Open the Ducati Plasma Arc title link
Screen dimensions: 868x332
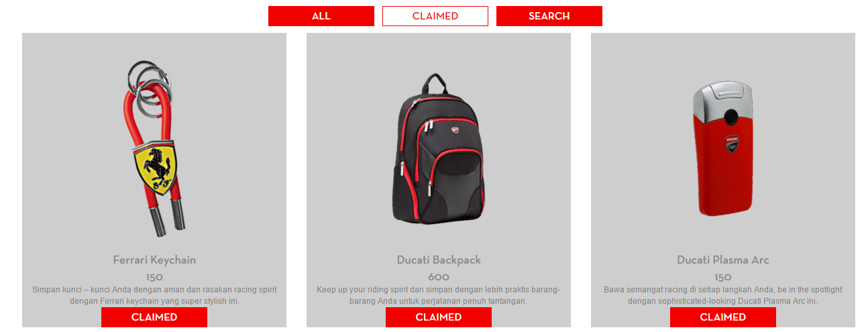[723, 260]
